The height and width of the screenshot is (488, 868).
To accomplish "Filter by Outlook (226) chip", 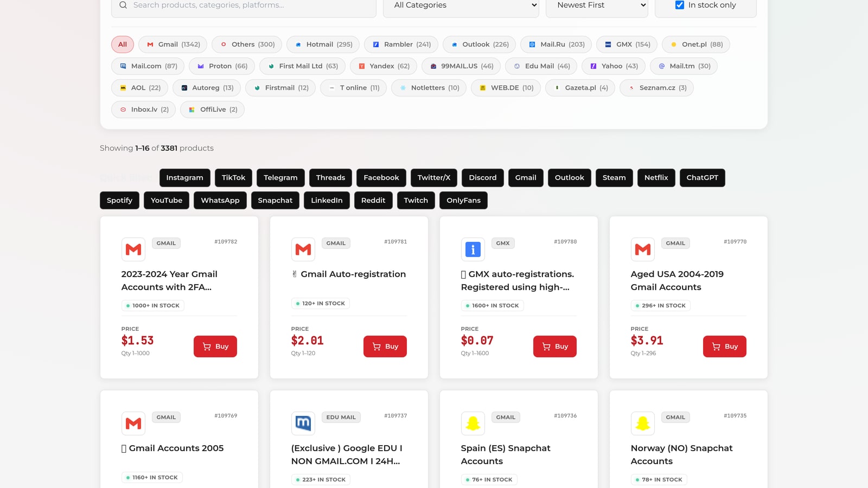I will [480, 44].
